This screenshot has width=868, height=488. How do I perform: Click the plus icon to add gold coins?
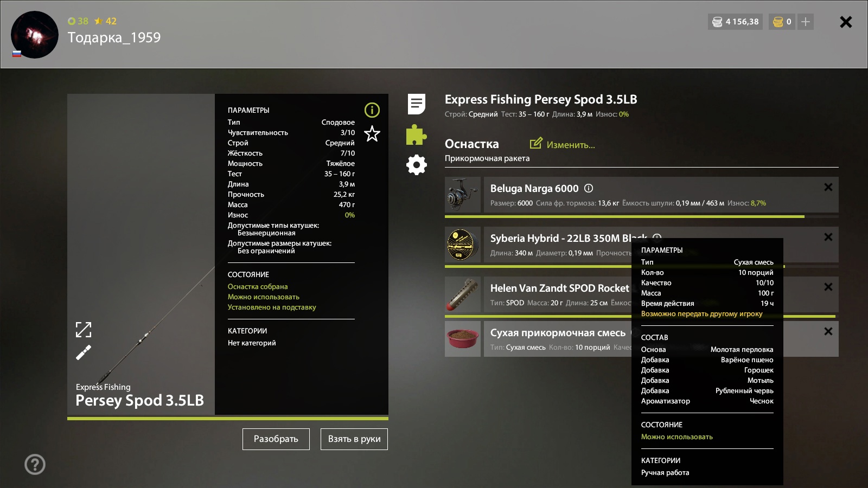[x=806, y=22]
